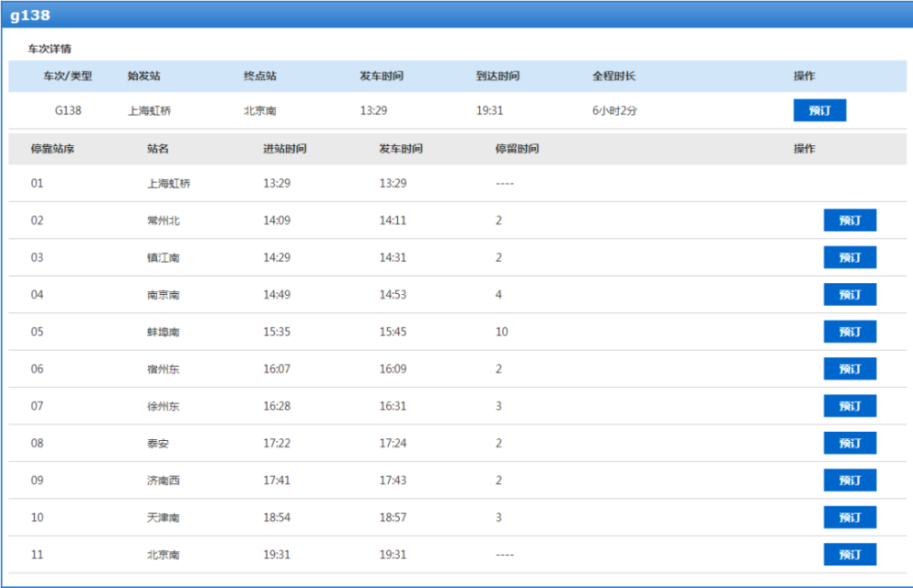
Task: Click 预订 in the 南京南 row
Action: tap(849, 295)
